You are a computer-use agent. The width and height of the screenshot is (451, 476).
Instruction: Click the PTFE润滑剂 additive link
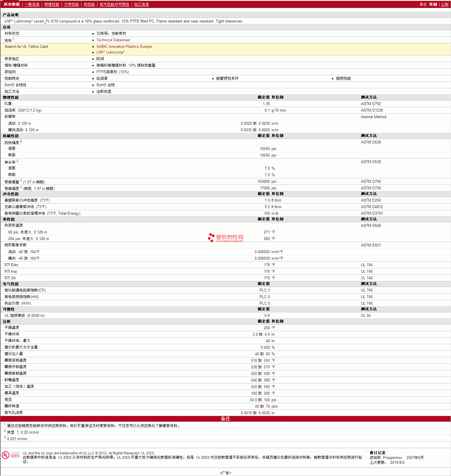(x=113, y=72)
